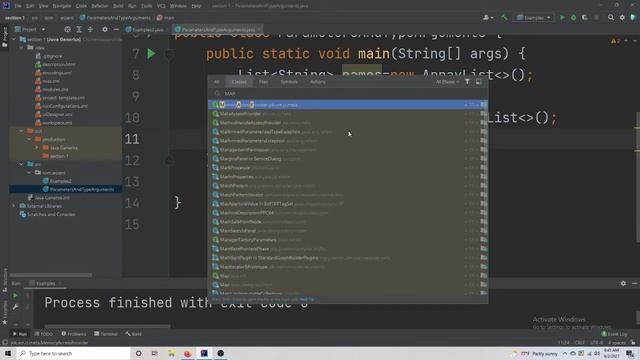Collapse the src folder in tree
Viewport: 640px width, 360px height.
(21, 164)
